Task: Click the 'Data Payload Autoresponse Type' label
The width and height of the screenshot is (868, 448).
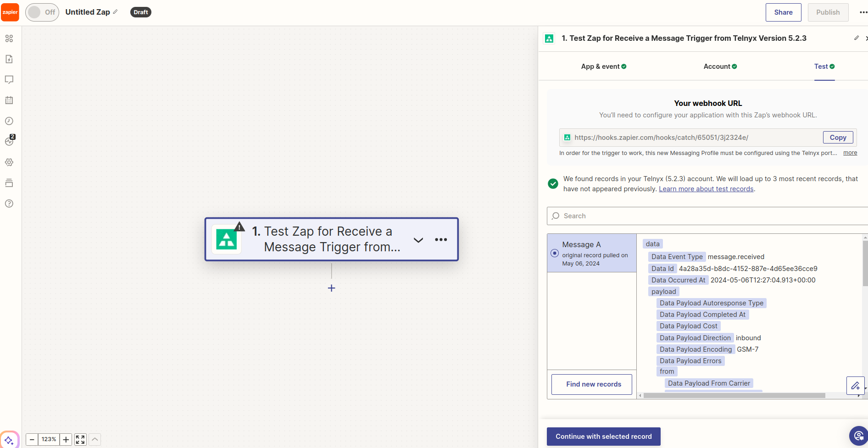Action: pyautogui.click(x=712, y=303)
